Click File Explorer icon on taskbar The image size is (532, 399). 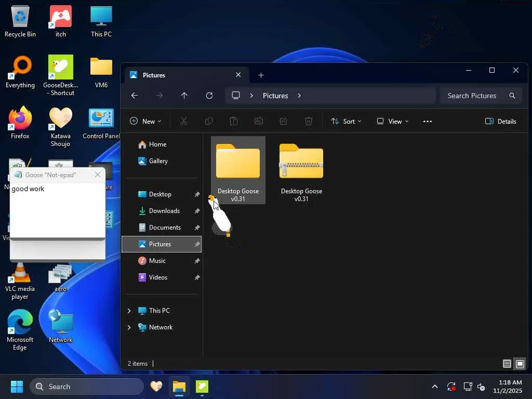[179, 386]
